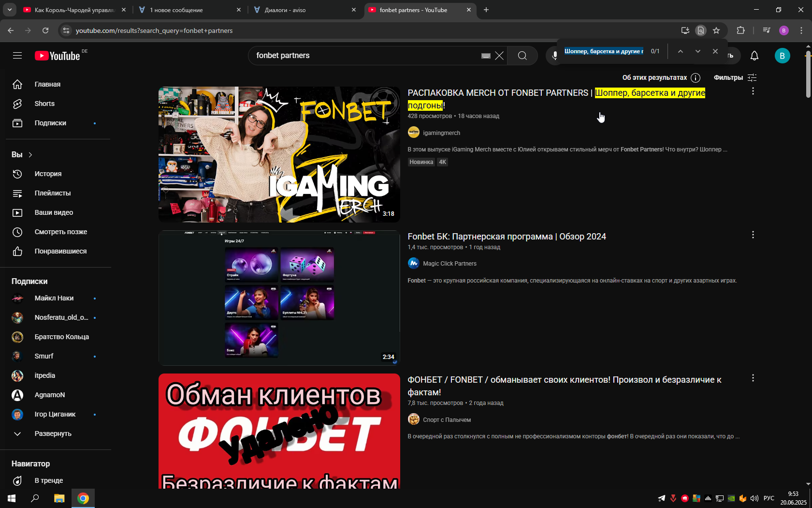The width and height of the screenshot is (812, 508).
Task: Start voice search with the microphone
Action: point(554,56)
